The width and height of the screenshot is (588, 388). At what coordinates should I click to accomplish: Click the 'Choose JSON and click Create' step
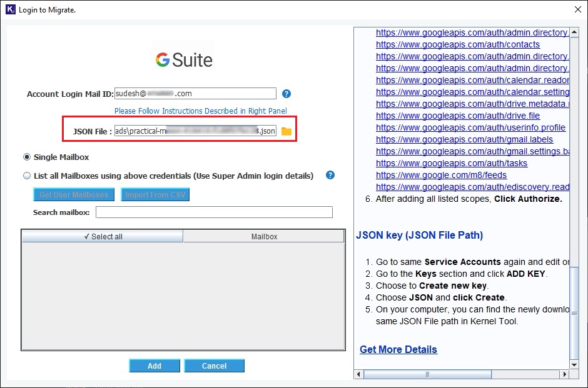click(x=442, y=298)
